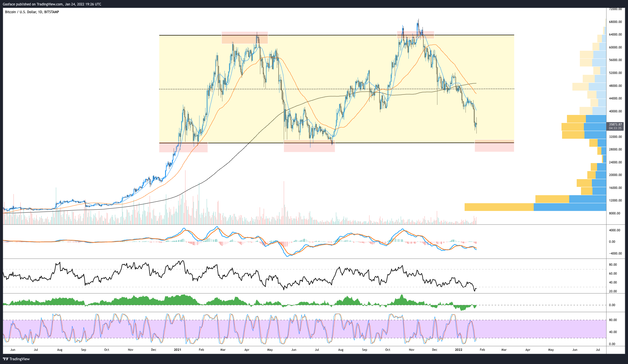Click the Gasface published on TradingView.com header

coord(52,4)
